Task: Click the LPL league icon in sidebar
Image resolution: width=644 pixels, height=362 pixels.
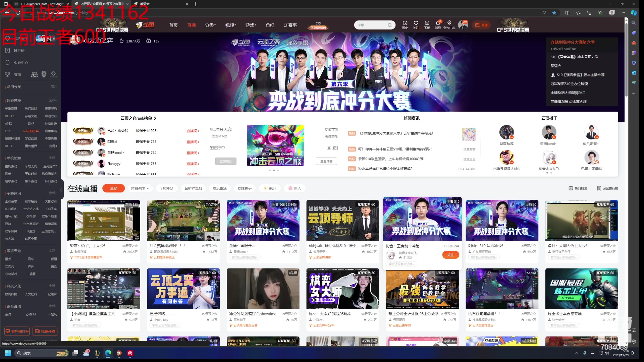Action: click(x=35, y=74)
